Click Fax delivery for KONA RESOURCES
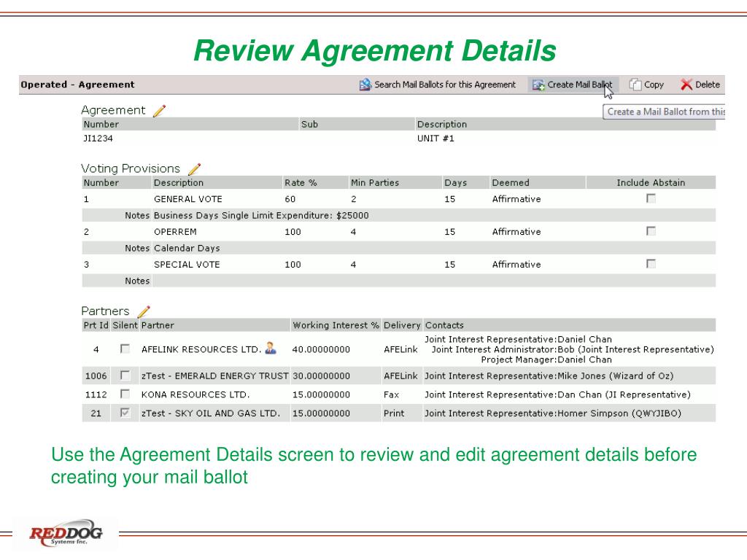This screenshot has height=560, width=747. tap(391, 394)
